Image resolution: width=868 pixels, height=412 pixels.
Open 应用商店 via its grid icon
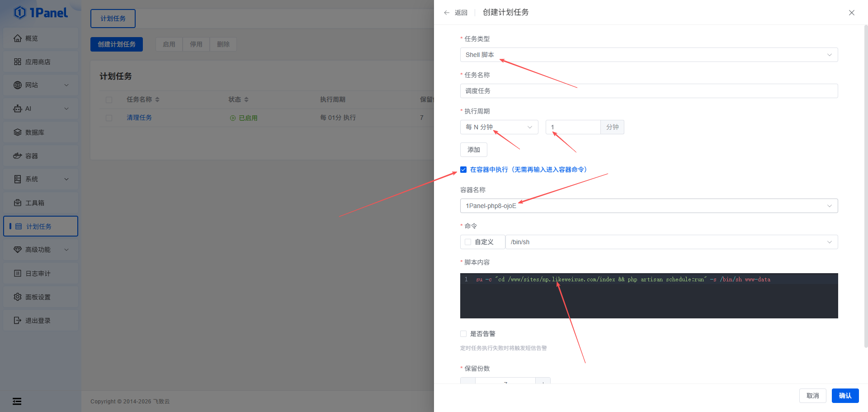click(x=18, y=62)
